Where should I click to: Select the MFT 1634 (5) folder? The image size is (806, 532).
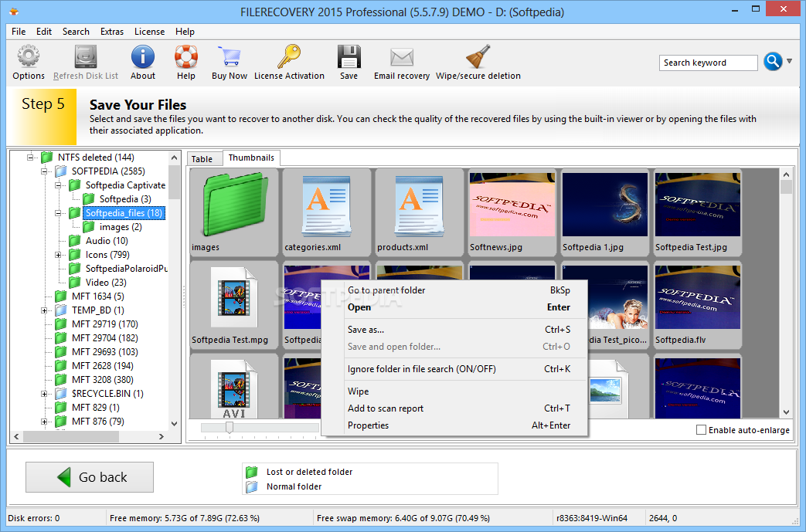pyautogui.click(x=97, y=296)
